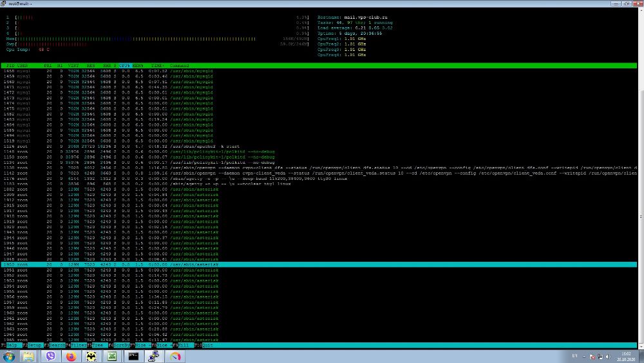Open the speedometer gauge taskbar app
This screenshot has height=363, width=644.
(x=175, y=356)
